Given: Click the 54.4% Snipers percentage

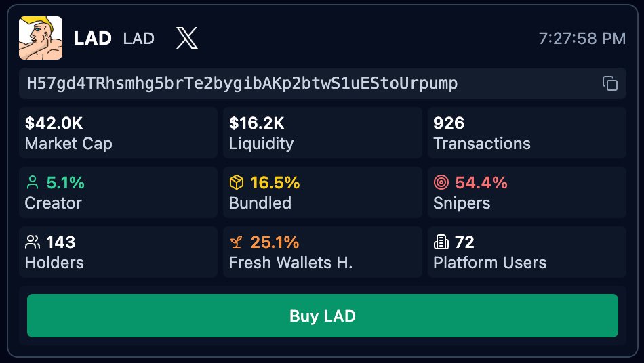Looking at the screenshot, I should click(481, 183).
